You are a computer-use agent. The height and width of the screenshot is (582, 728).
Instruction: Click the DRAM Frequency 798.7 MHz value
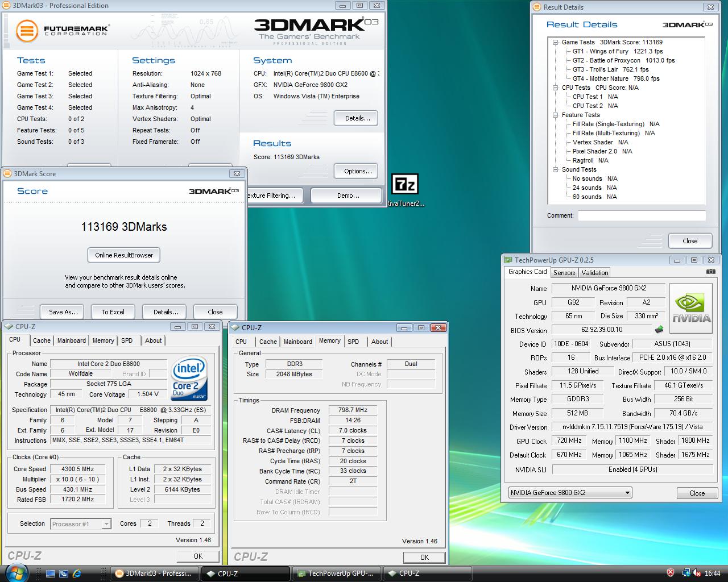[353, 410]
